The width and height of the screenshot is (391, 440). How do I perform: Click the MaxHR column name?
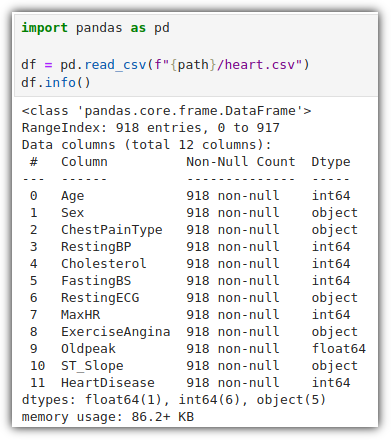click(x=80, y=315)
